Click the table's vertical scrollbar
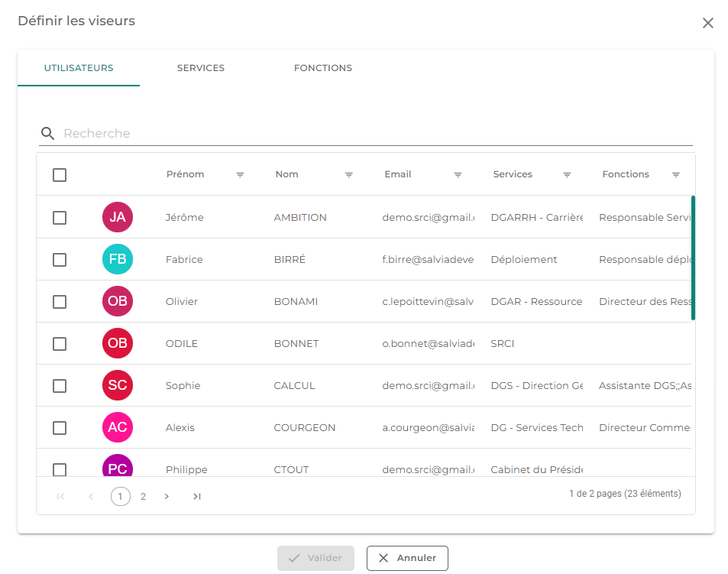This screenshot has height=574, width=728. coord(693,258)
